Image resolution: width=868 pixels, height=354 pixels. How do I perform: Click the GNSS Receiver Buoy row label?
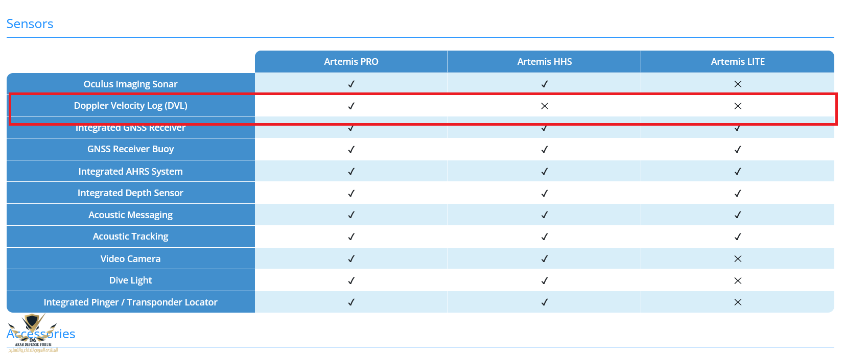[x=130, y=149]
